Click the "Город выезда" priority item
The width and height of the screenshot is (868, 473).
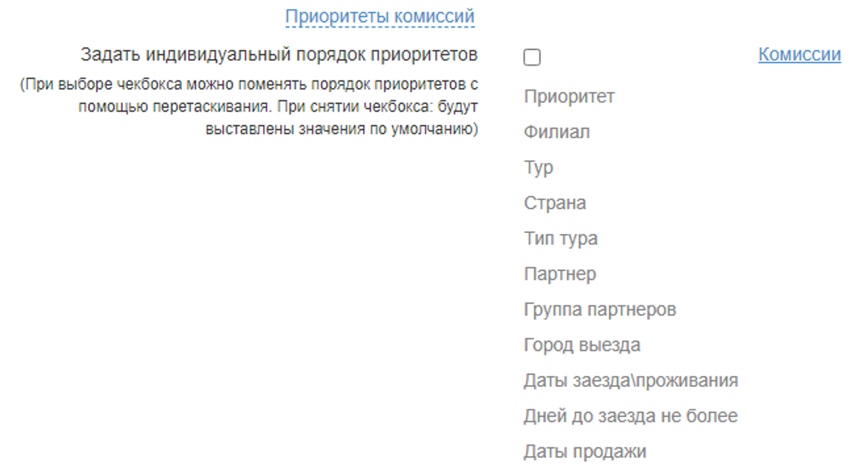[582, 345]
